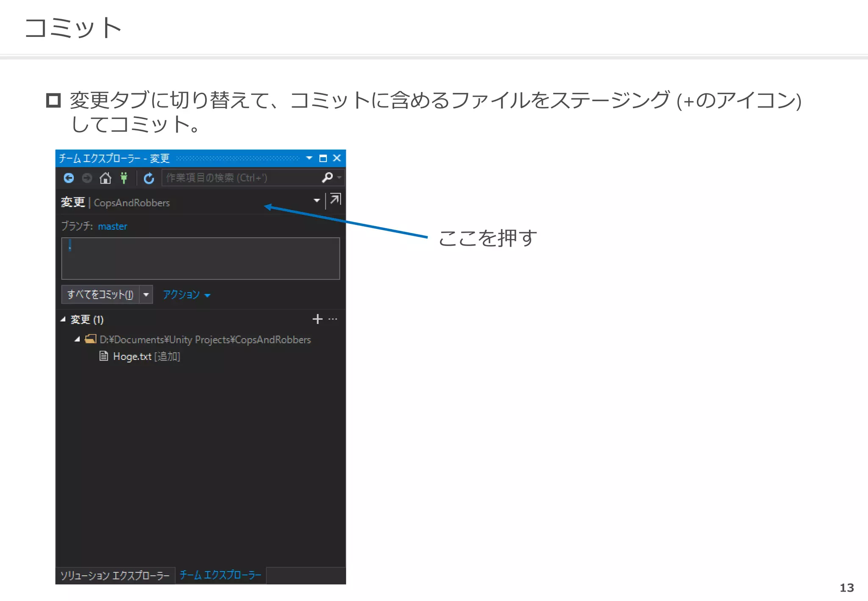Open the panel window position dropdown
Screen dimensions: 868x601
coord(309,158)
